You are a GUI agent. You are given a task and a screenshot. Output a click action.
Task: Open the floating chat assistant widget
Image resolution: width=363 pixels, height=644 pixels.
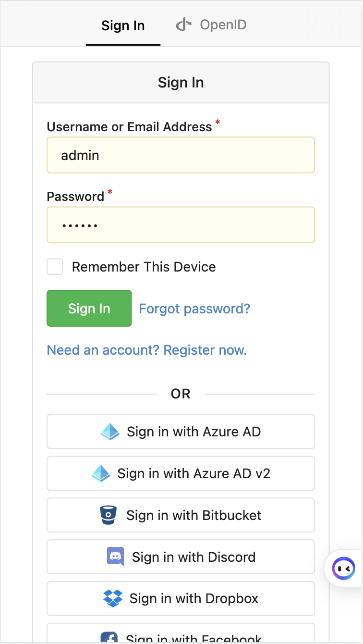pos(344,569)
